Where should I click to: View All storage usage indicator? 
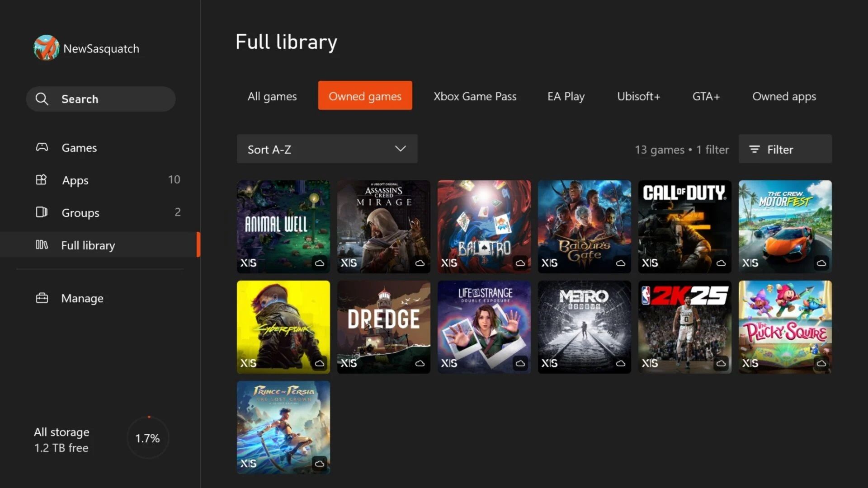tap(101, 439)
